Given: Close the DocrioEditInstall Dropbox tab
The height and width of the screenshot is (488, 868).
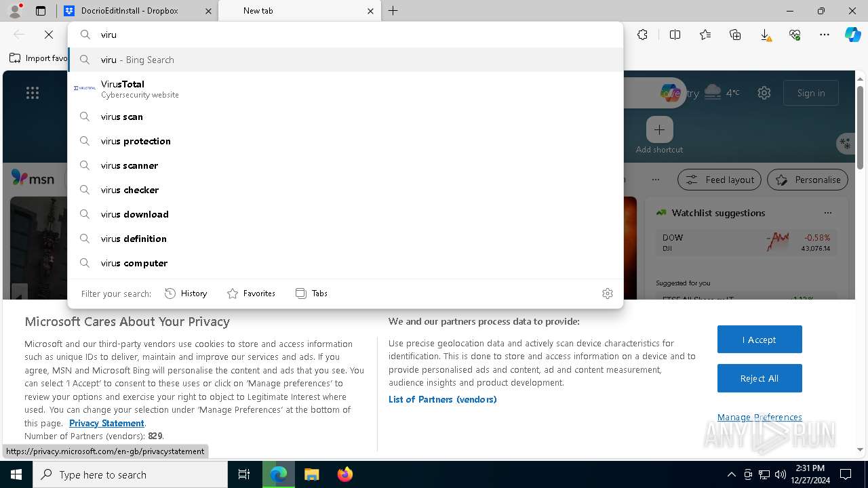Looking at the screenshot, I should coord(208,11).
